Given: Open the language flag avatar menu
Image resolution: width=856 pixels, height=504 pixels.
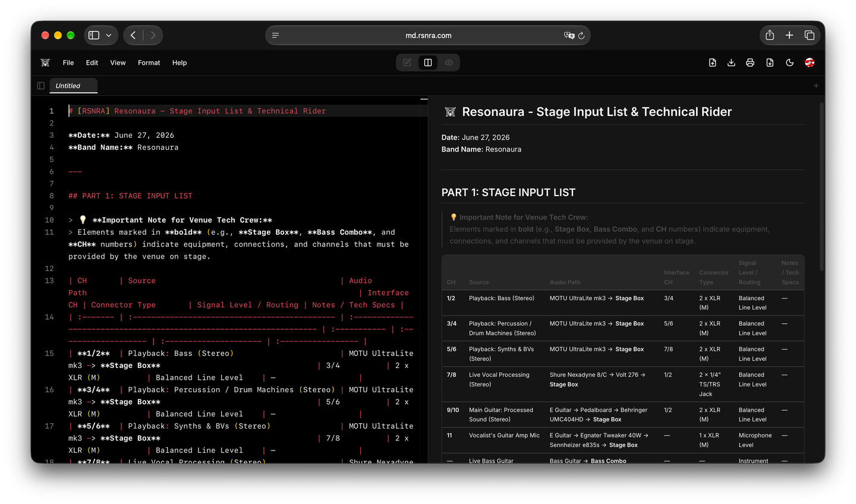Looking at the screenshot, I should 809,62.
